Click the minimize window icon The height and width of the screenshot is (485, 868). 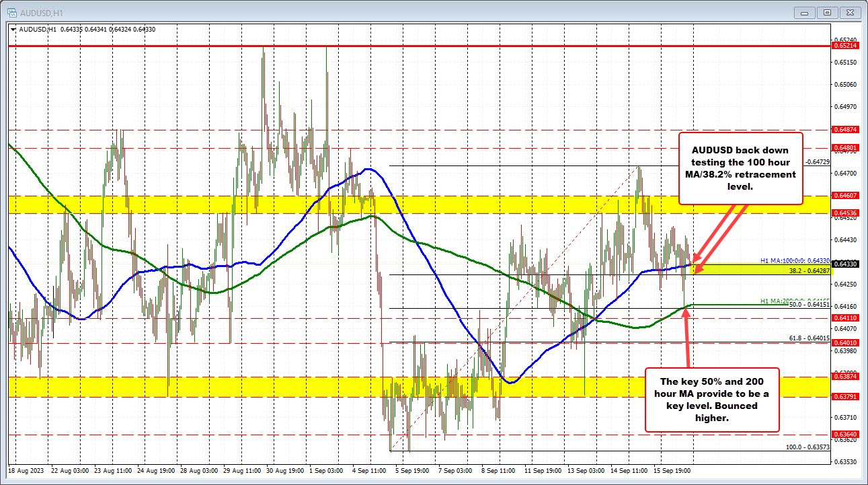pyautogui.click(x=804, y=11)
